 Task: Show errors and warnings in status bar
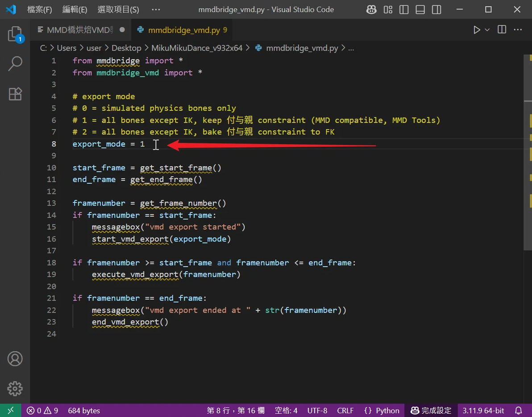point(42,411)
